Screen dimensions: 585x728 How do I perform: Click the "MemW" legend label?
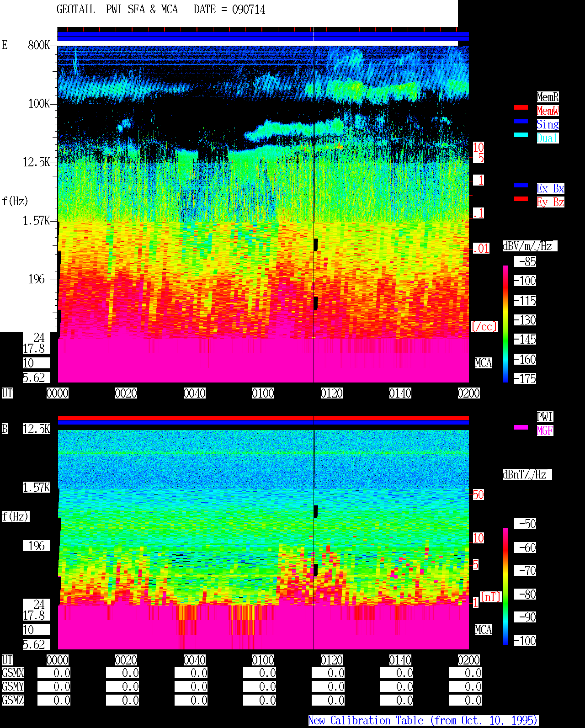coord(548,111)
